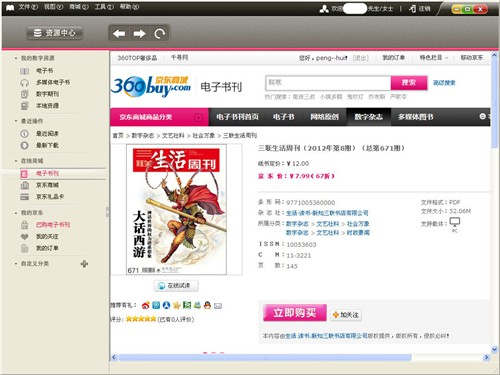Switch to the 多媒体图书 tab
Viewport: 500px width, 375px height.
pos(416,117)
